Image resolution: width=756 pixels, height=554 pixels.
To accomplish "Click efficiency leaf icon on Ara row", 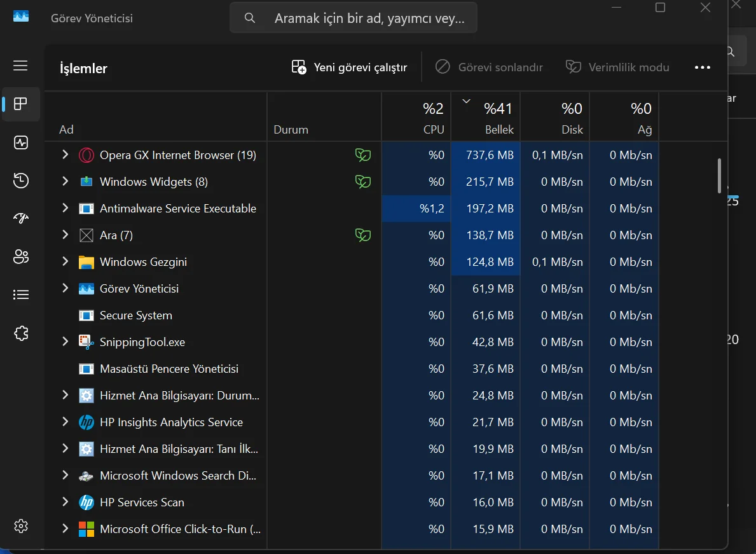I will 362,235.
